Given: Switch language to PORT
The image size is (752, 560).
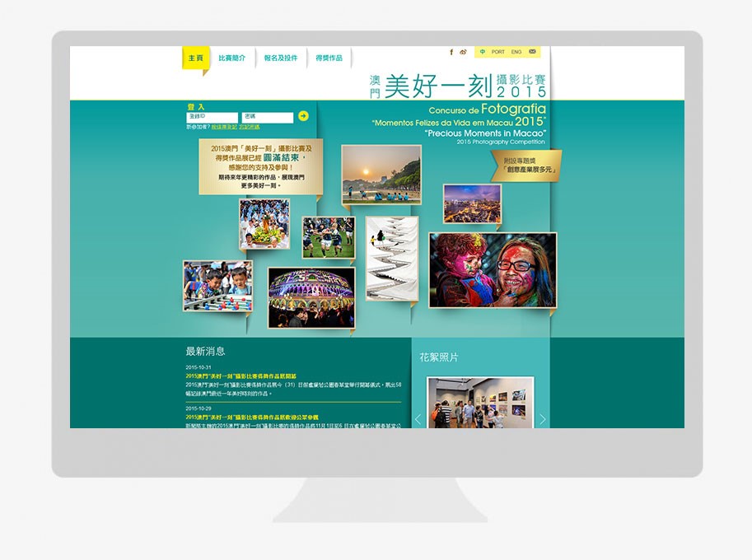Looking at the screenshot, I should pos(498,52).
